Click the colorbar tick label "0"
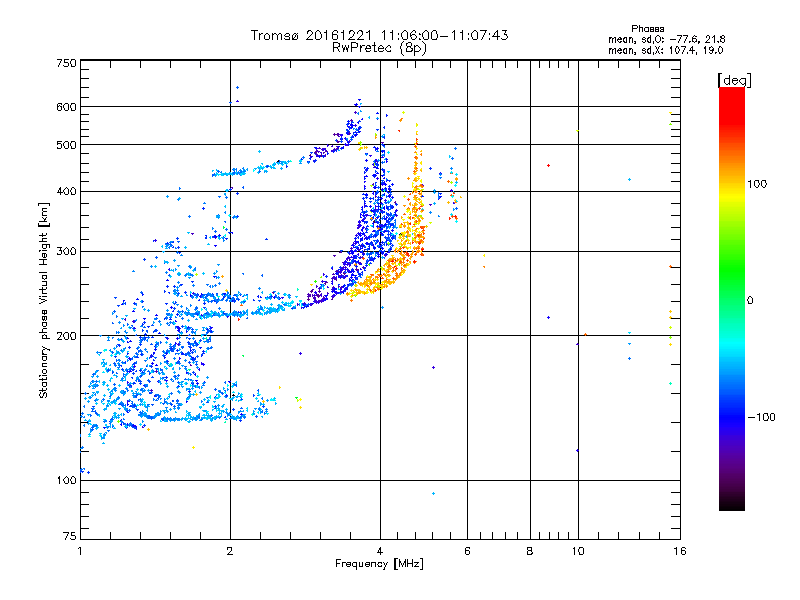Image resolution: width=800 pixels, height=600 pixels. (x=750, y=301)
